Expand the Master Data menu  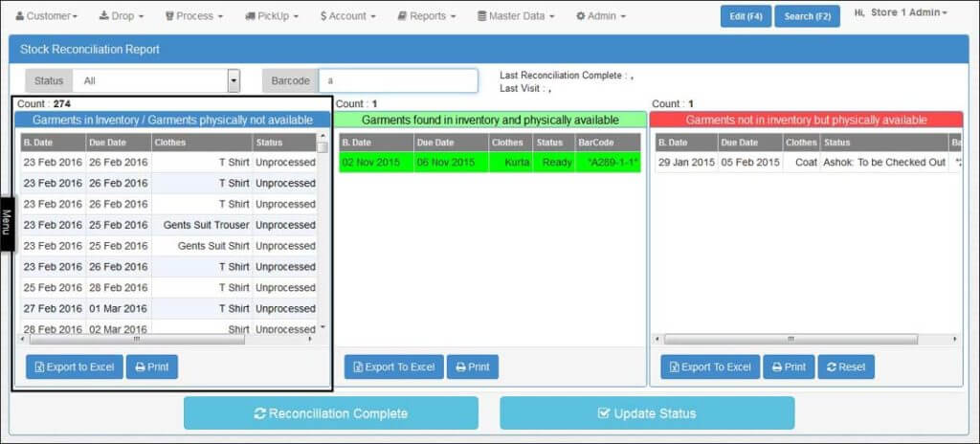click(x=516, y=16)
